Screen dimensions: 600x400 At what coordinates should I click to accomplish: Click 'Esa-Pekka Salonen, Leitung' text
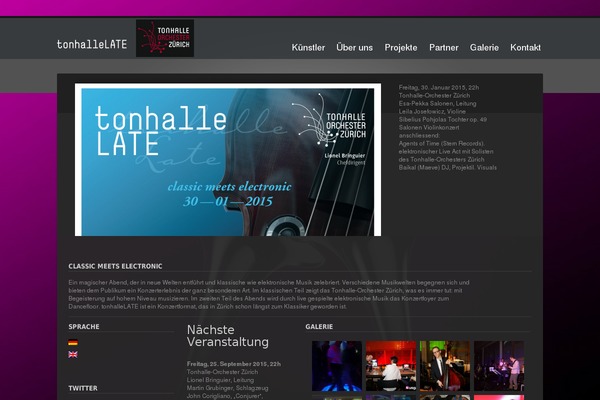[437, 103]
